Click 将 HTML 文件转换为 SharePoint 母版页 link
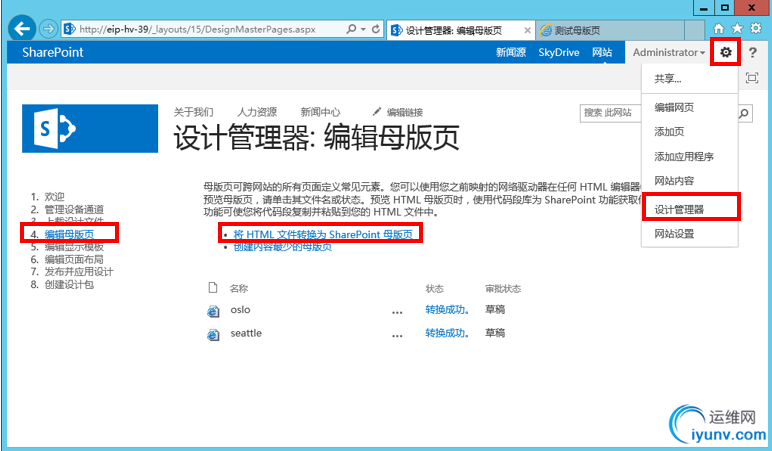Viewport: 772px width, 451px height. [323, 234]
